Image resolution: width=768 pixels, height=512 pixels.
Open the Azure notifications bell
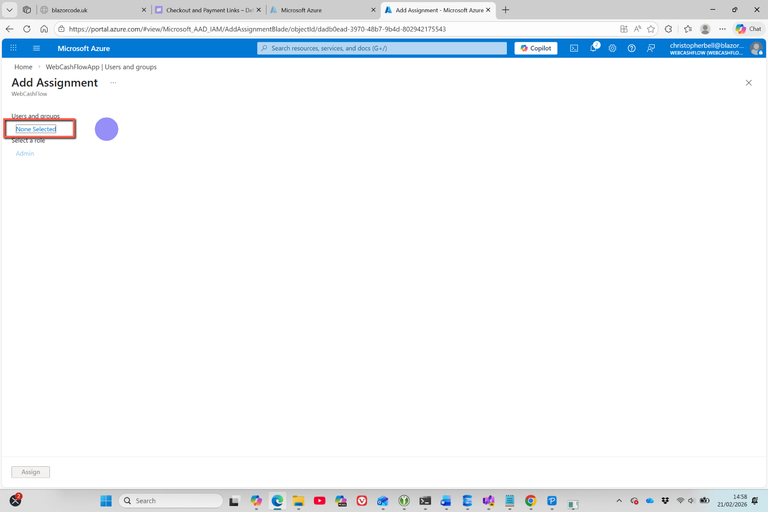[593, 48]
